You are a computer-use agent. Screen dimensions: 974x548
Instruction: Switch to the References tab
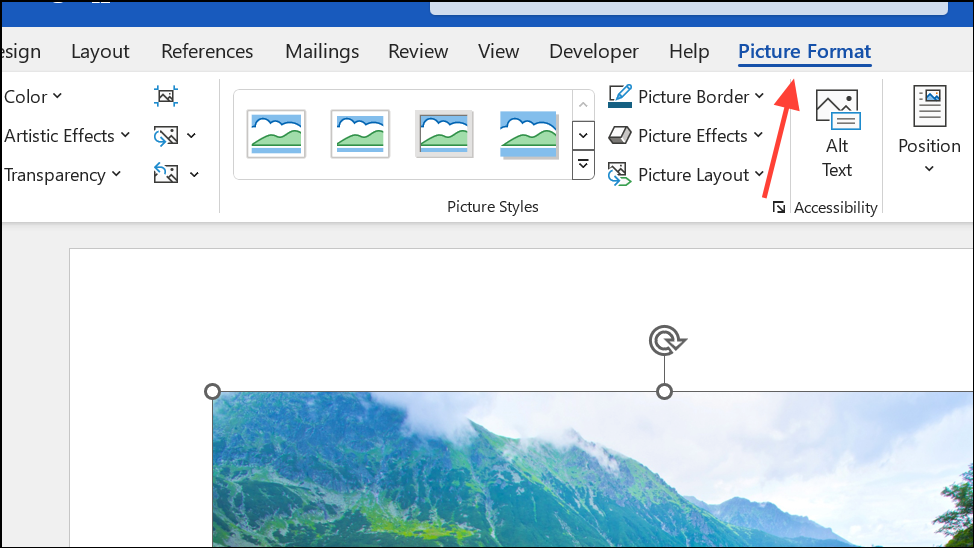point(207,51)
